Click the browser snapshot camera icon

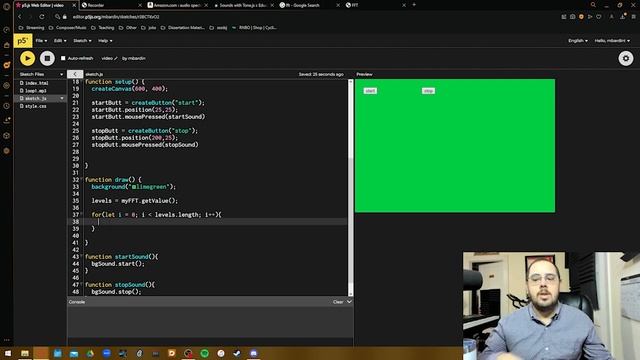coord(573,17)
